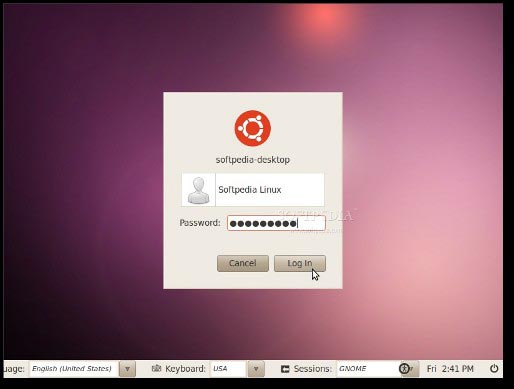Click the Keyboard: label

(185, 369)
